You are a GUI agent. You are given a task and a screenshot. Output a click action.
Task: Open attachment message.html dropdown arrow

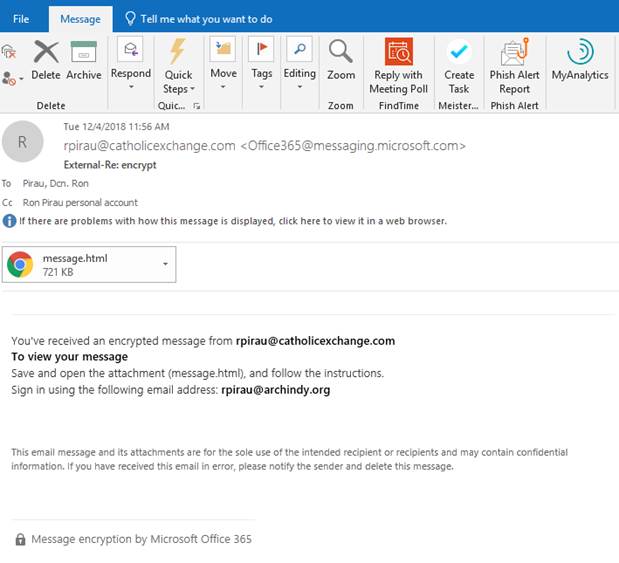pos(164,264)
